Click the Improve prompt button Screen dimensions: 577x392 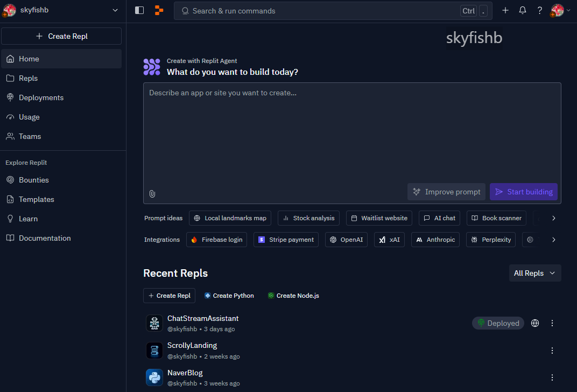446,192
